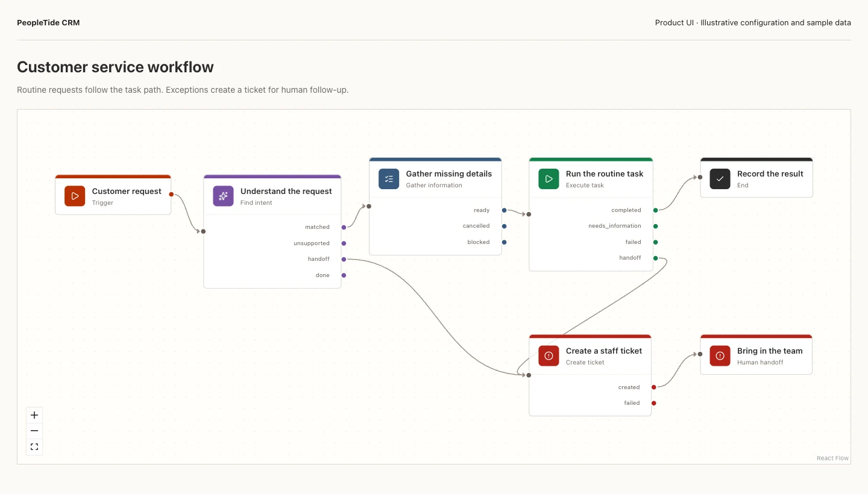
Task: Click the "Find intent" subtitle text
Action: [x=256, y=203]
